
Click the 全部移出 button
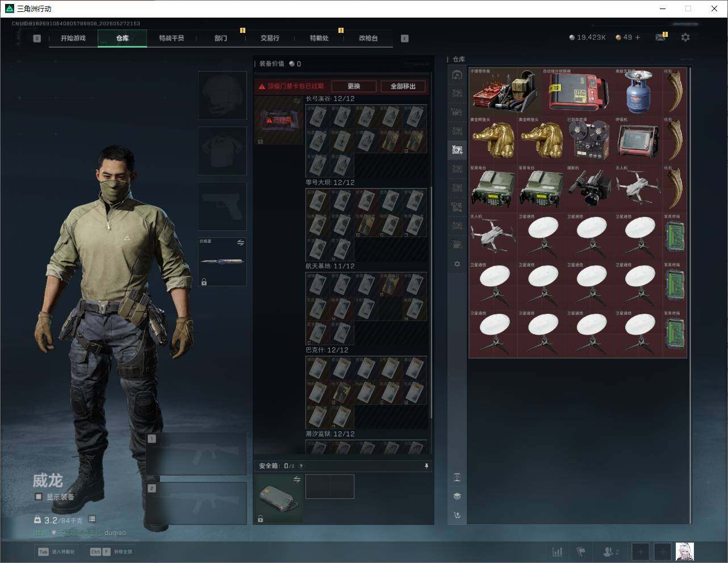point(403,86)
